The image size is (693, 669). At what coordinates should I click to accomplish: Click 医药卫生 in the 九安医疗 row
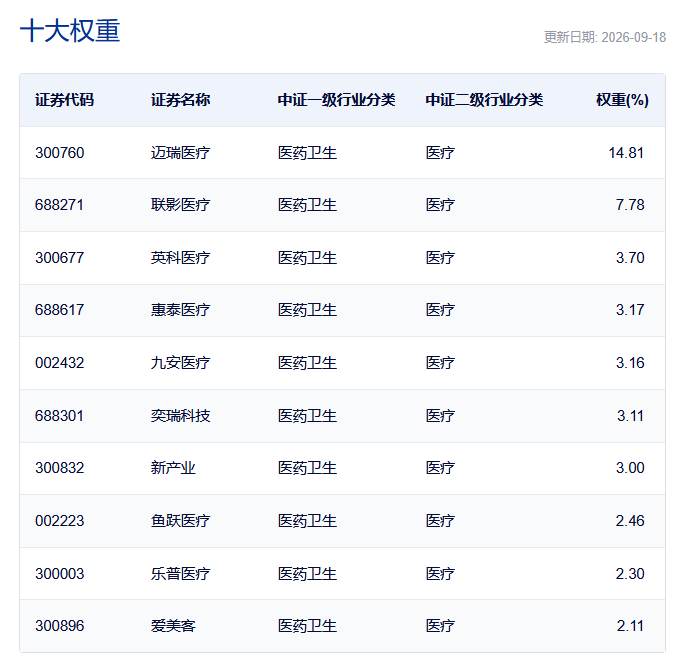click(x=307, y=363)
